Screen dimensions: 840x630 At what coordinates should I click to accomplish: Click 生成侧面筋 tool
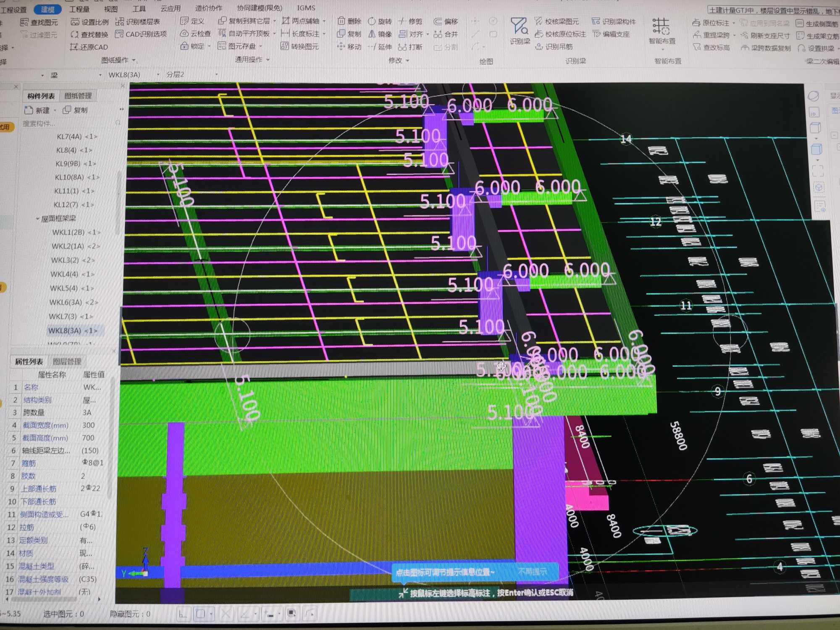point(817,24)
